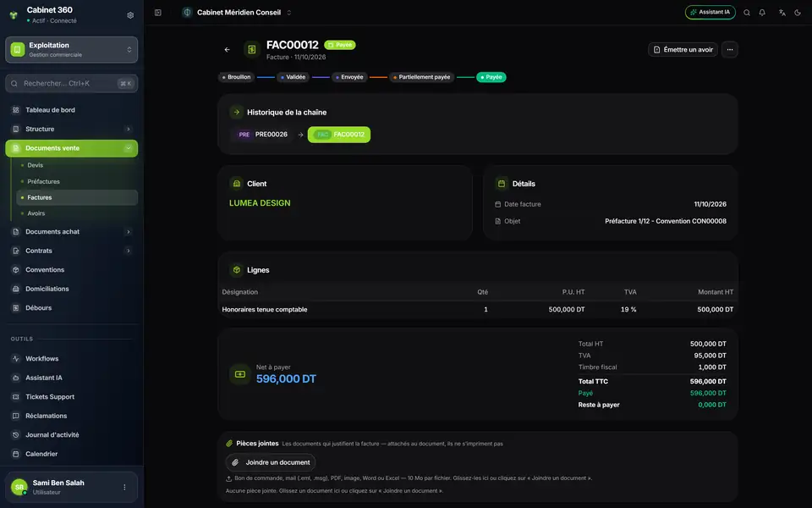
Task: Click the Brouillon status step
Action: point(236,77)
